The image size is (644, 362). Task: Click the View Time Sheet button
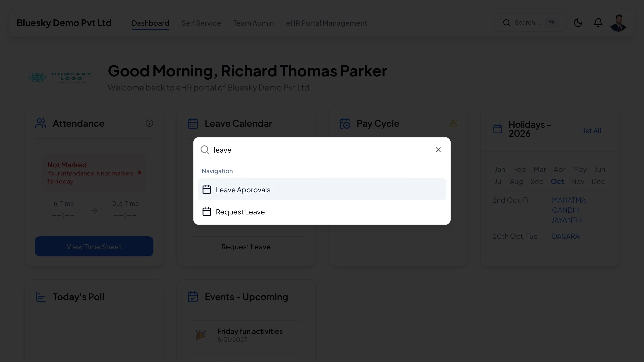(94, 246)
